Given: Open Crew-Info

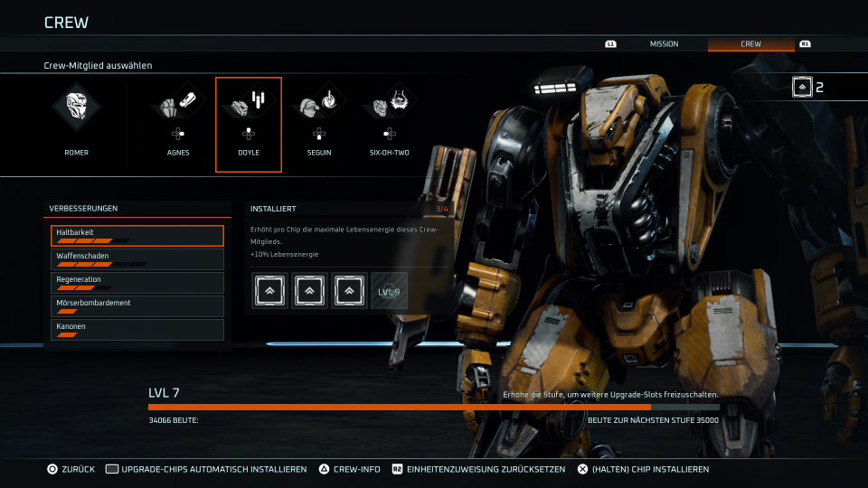Looking at the screenshot, I should click(356, 469).
